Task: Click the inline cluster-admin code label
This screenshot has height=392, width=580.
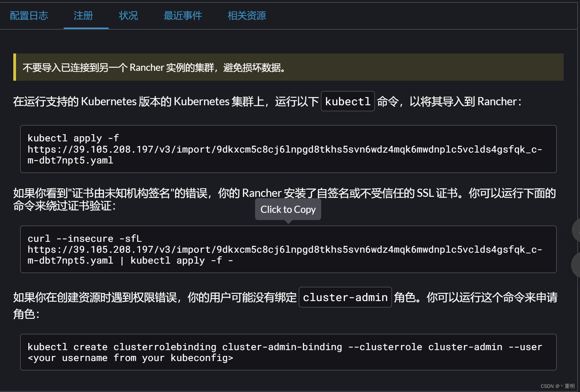Action: pos(345,297)
